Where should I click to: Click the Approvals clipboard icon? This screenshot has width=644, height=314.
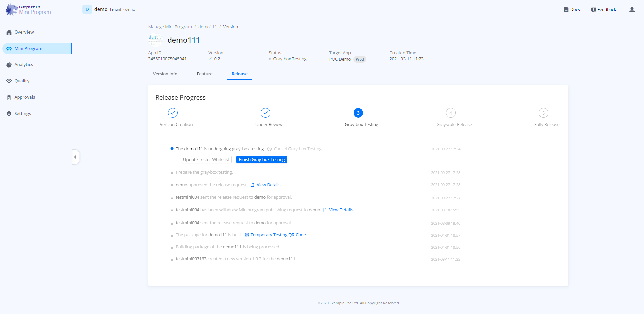[x=9, y=98]
